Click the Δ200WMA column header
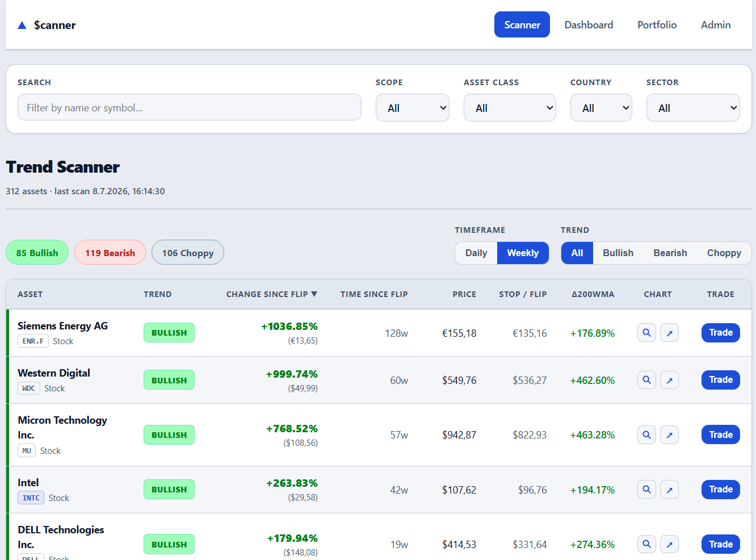The height and width of the screenshot is (560, 756). 593,294
